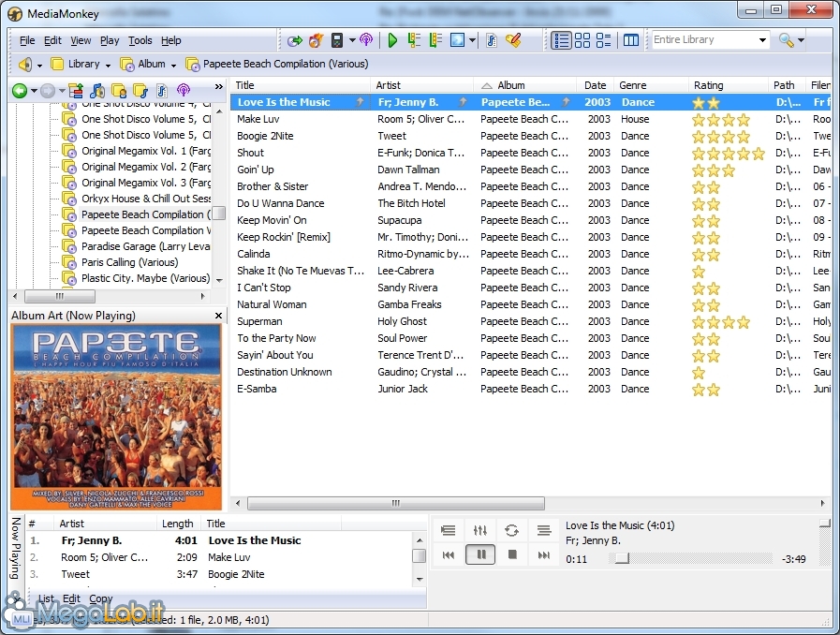
Task: Open the Help menu
Action: (x=170, y=40)
